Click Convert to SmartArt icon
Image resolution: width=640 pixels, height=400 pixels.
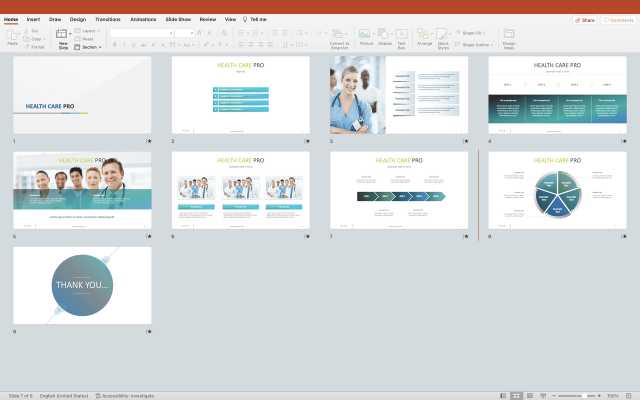[339, 35]
